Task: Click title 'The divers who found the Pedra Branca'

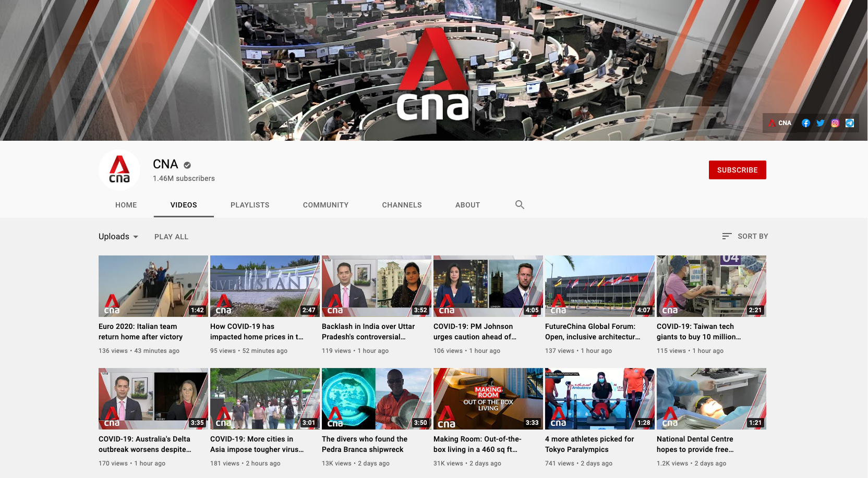Action: 365,444
